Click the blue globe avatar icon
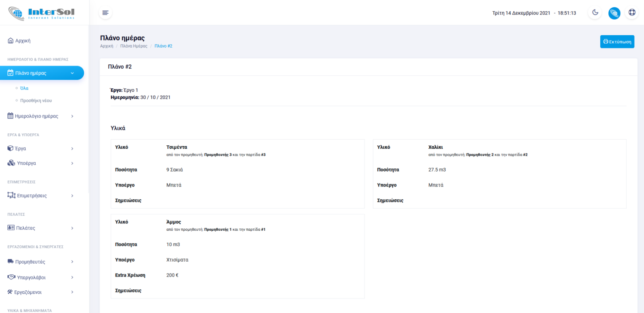Viewport: 644px width, 313px height. tap(614, 13)
